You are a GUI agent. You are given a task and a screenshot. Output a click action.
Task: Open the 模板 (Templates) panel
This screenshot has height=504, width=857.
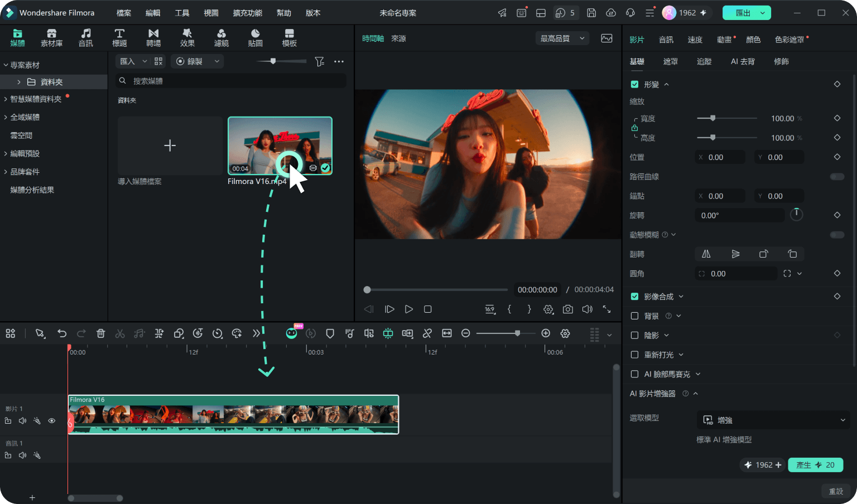pyautogui.click(x=290, y=38)
